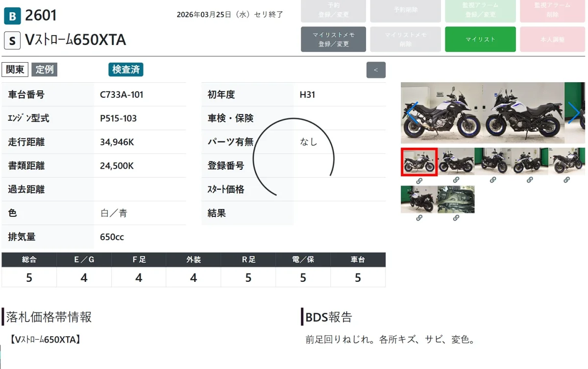Go to next photo with right arrow

(x=574, y=113)
